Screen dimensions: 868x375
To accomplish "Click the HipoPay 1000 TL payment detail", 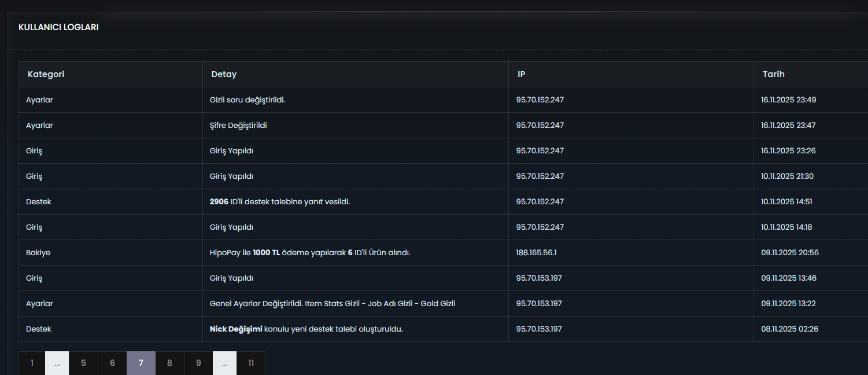I will [x=310, y=252].
